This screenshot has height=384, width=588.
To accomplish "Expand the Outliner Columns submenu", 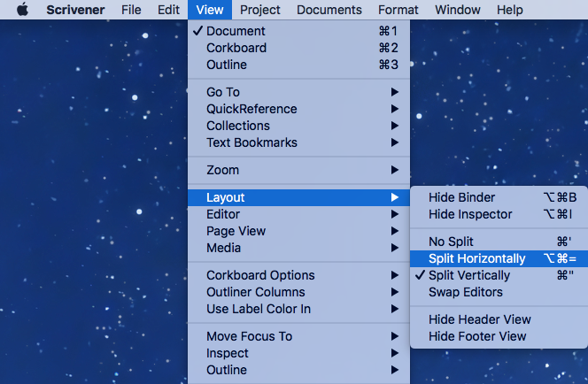I will [299, 292].
